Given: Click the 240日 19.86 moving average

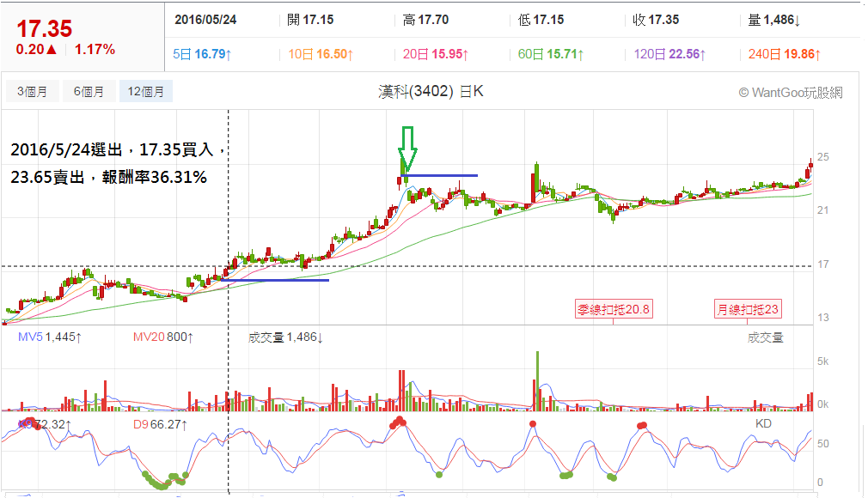Looking at the screenshot, I should 785,54.
